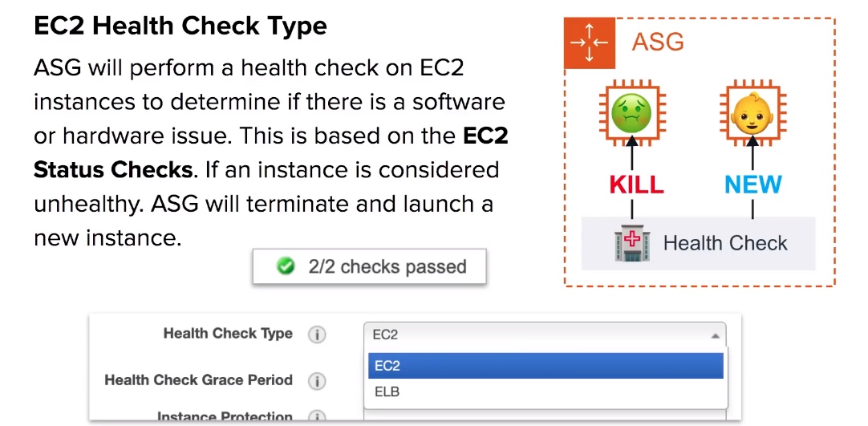The height and width of the screenshot is (426, 868).
Task: Click the ASG title text
Action: tap(658, 43)
